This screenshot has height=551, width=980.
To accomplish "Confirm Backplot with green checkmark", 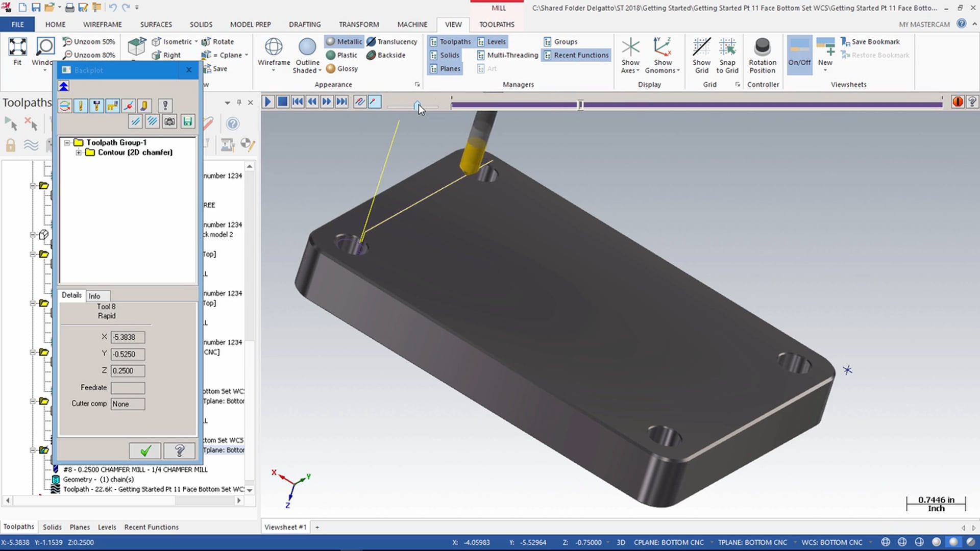I will (x=145, y=451).
